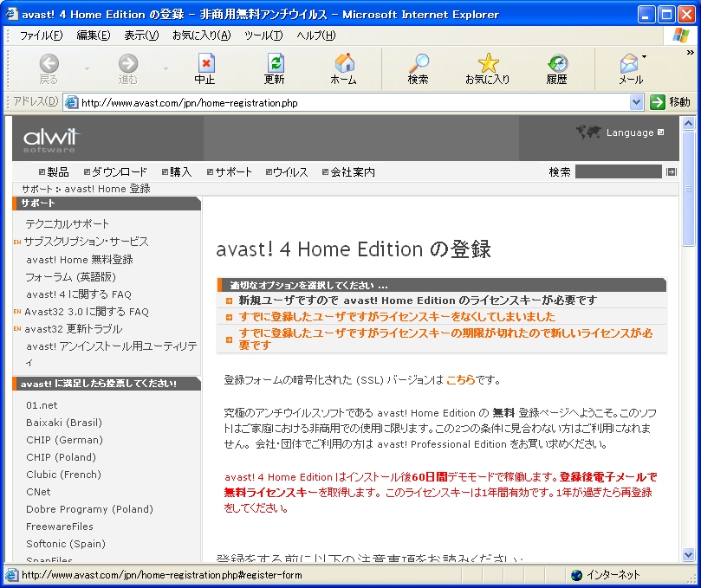Open the ファイル(F) menu

(x=41, y=36)
